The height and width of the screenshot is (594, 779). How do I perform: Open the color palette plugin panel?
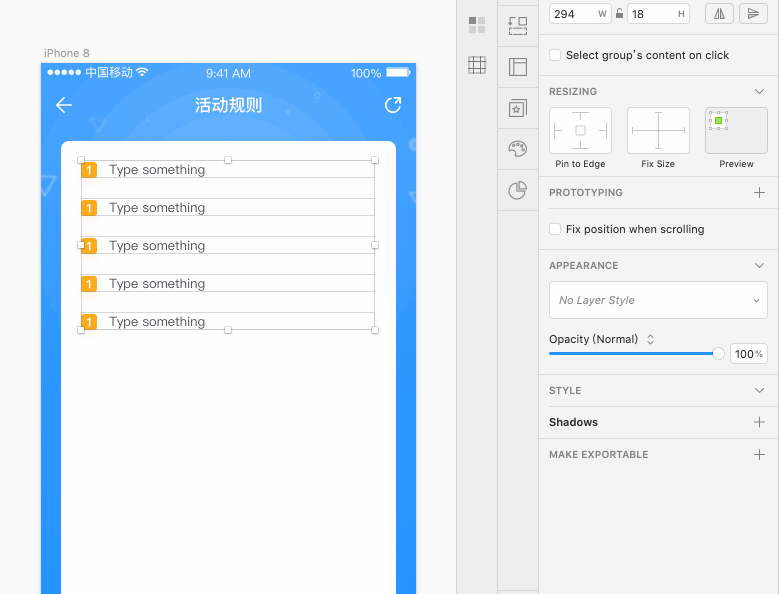click(517, 149)
